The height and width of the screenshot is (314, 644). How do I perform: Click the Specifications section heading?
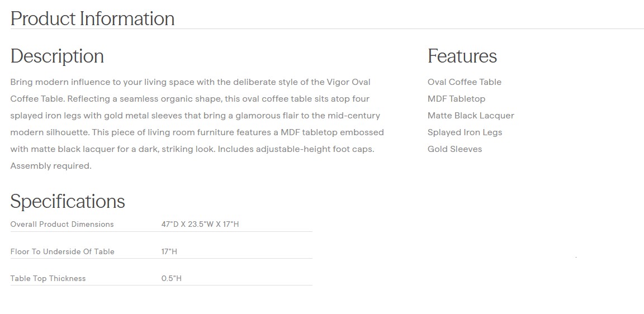coord(68,201)
